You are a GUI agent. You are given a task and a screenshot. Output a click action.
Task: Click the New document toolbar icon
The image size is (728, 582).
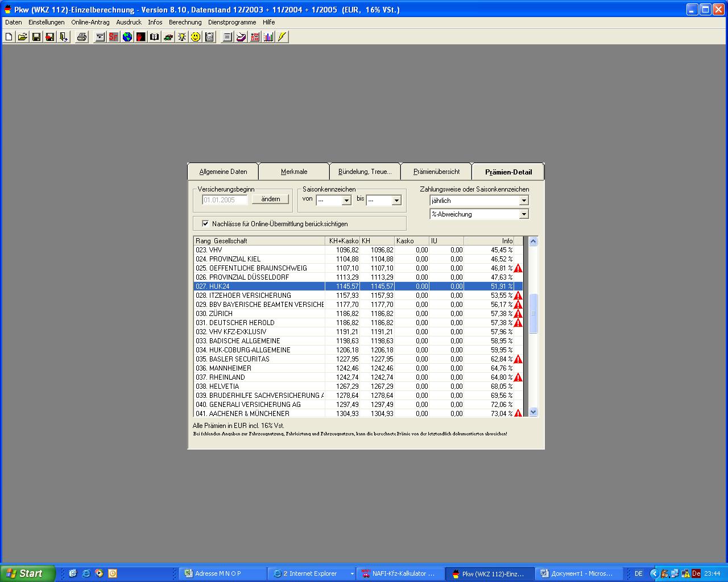click(9, 37)
